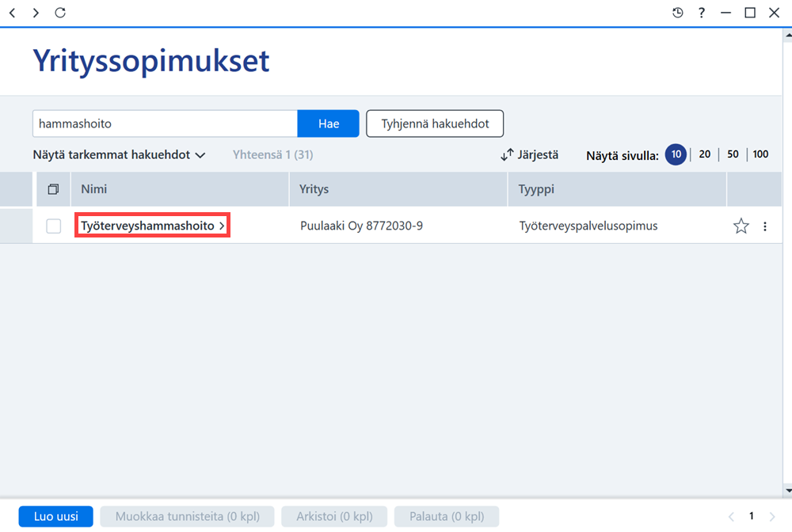Image resolution: width=792 pixels, height=532 pixels.
Task: Open help via question mark icon
Action: click(x=702, y=13)
